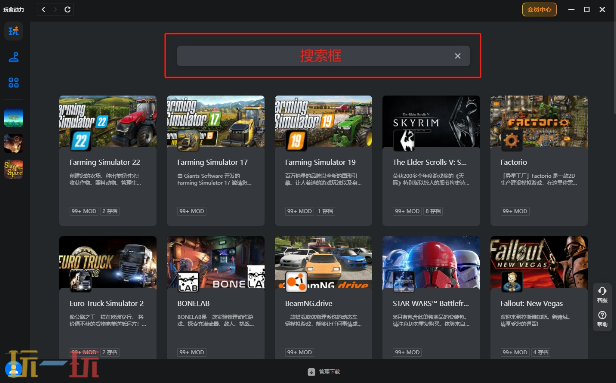Open the Stardew-style game sidebar shortcut
The height and width of the screenshot is (383, 616).
13,118
